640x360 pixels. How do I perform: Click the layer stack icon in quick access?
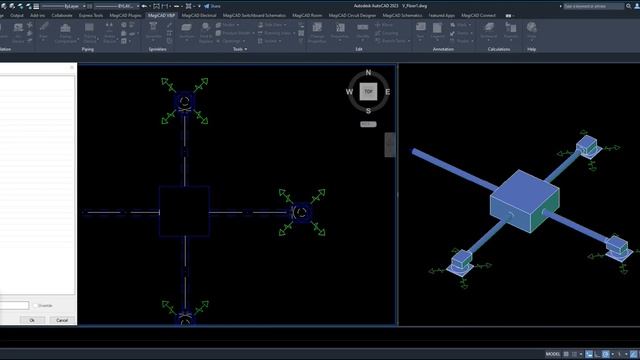pyautogui.click(x=36, y=6)
